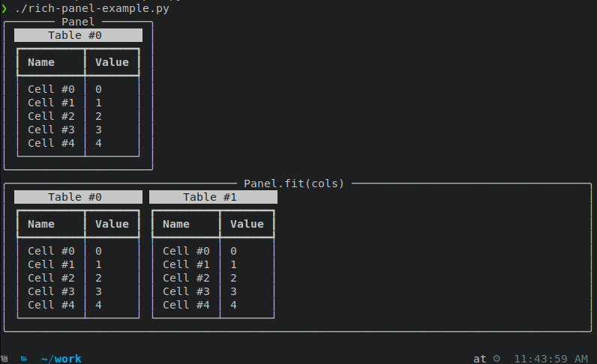Viewport: 597px width, 364px height.
Task: Select Cell #3 in Panel.fit's Table #0
Action: click(52, 291)
